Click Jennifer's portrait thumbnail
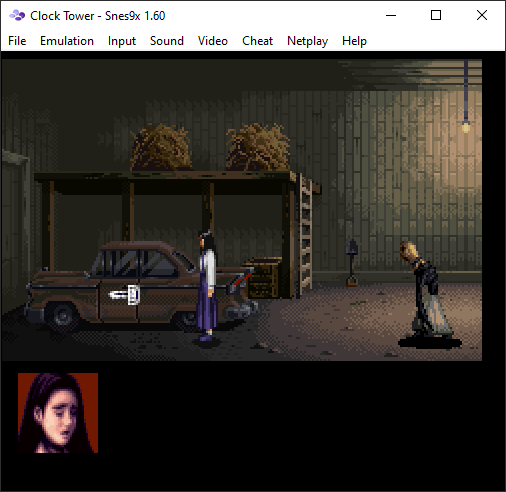 (x=58, y=413)
